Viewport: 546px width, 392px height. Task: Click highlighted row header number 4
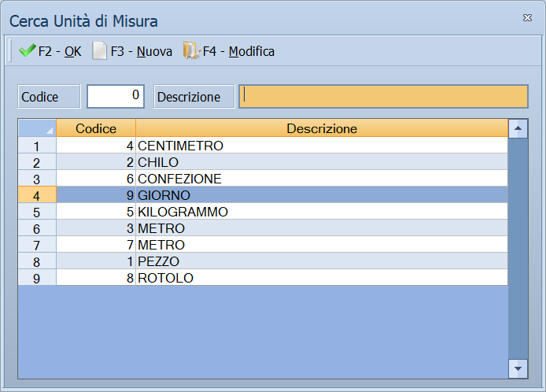click(x=37, y=195)
